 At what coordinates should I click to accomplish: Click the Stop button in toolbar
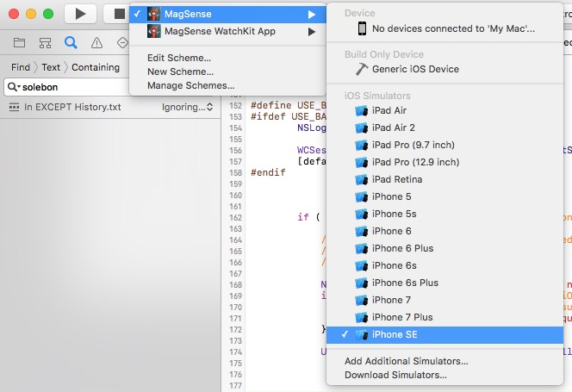point(117,14)
